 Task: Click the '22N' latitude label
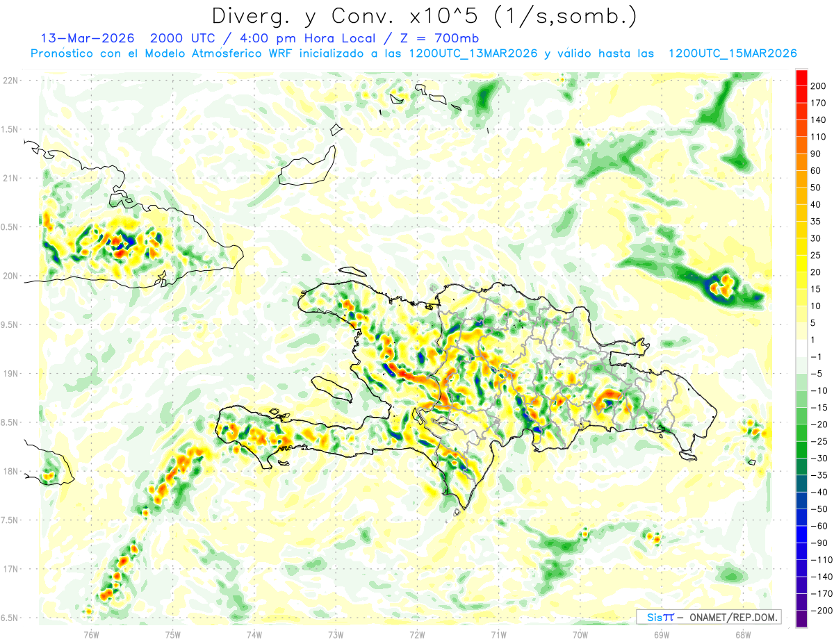[x=10, y=80]
